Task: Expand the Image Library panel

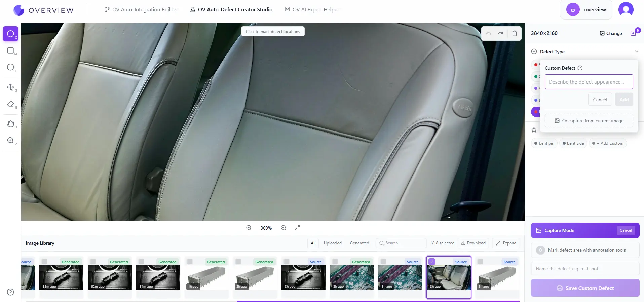Action: click(506, 243)
